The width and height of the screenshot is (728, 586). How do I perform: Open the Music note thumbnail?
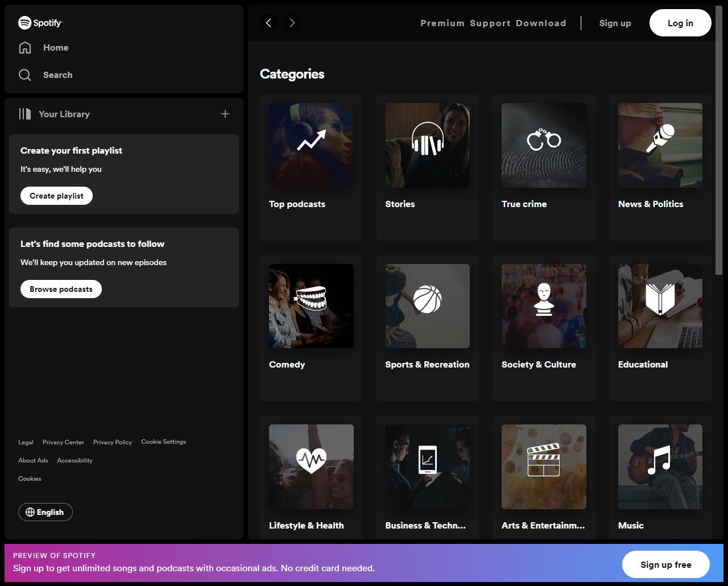pos(660,467)
